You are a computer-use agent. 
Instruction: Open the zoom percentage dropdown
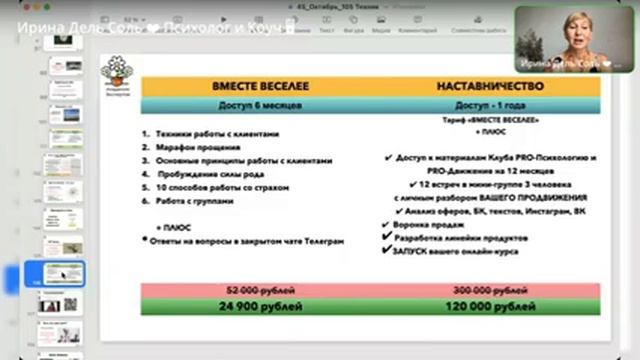coord(134,20)
